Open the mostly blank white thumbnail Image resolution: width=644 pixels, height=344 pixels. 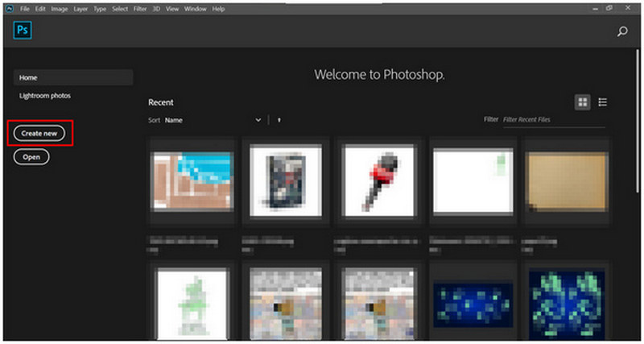tap(473, 181)
